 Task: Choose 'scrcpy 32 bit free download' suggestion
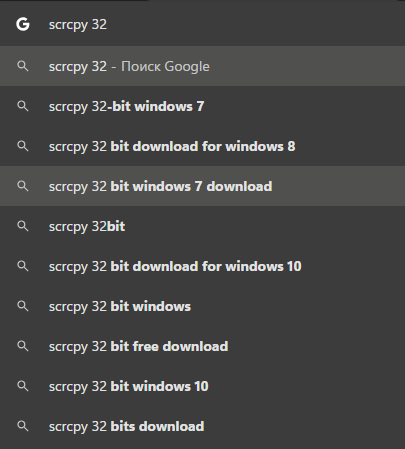click(x=202, y=346)
